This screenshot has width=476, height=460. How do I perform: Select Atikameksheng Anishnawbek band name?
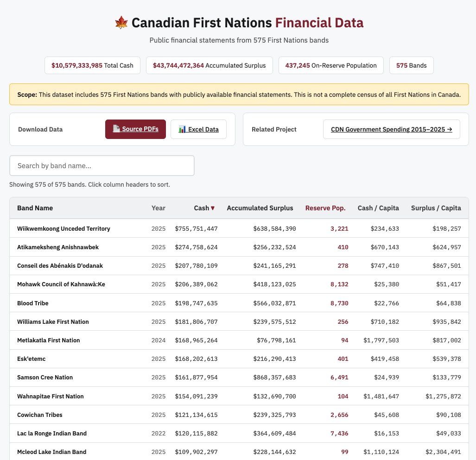click(x=57, y=247)
